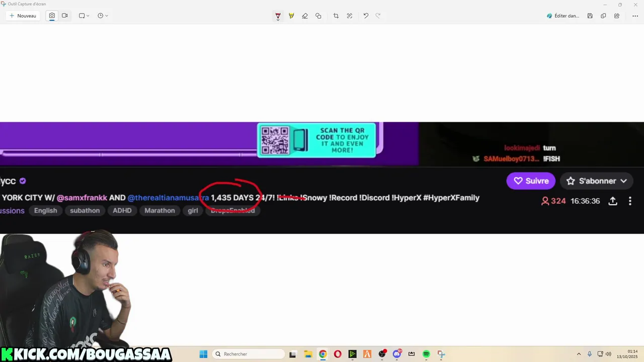Open OBS Studio from the taskbar
Viewport: 644px width, 362px height.
pos(382,354)
